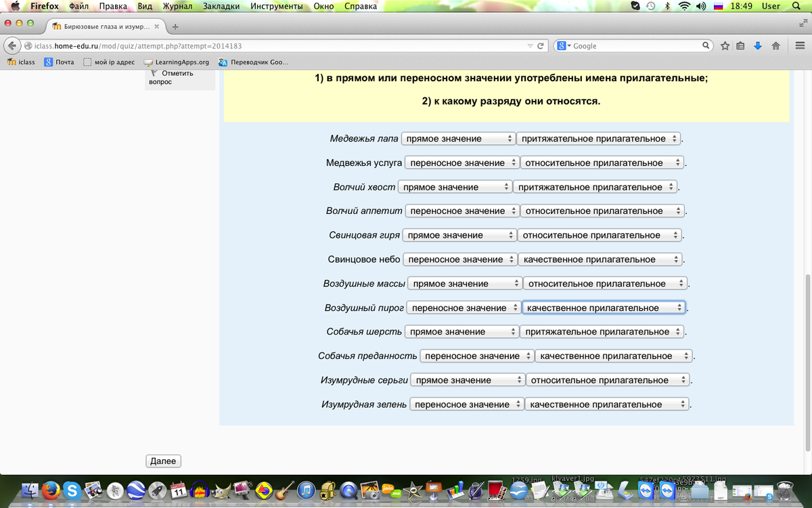The image size is (812, 508).
Task: Open the Calendar icon in the Dock
Action: point(179,490)
